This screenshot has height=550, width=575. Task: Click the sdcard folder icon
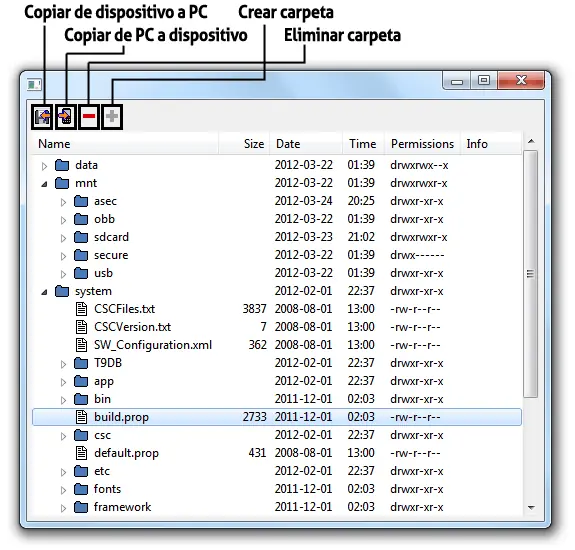81,237
